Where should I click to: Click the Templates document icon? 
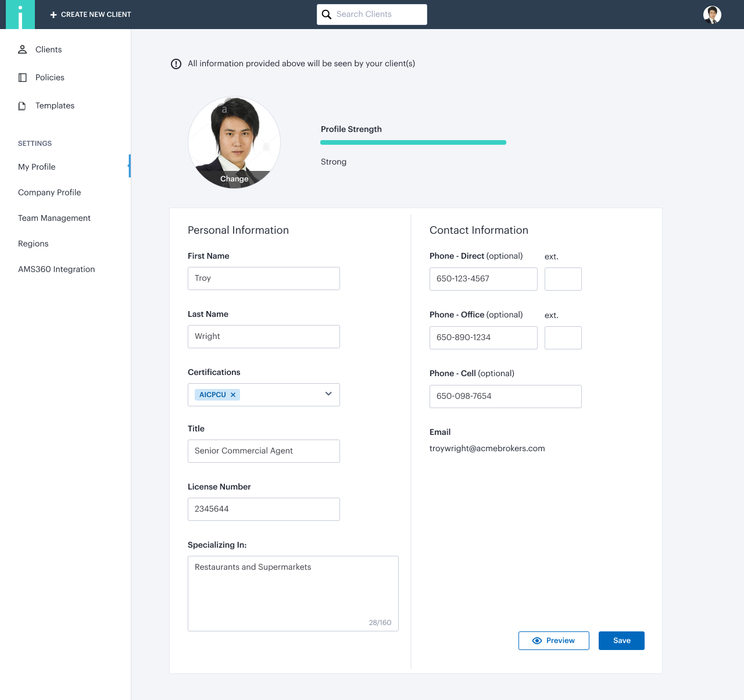click(x=22, y=106)
